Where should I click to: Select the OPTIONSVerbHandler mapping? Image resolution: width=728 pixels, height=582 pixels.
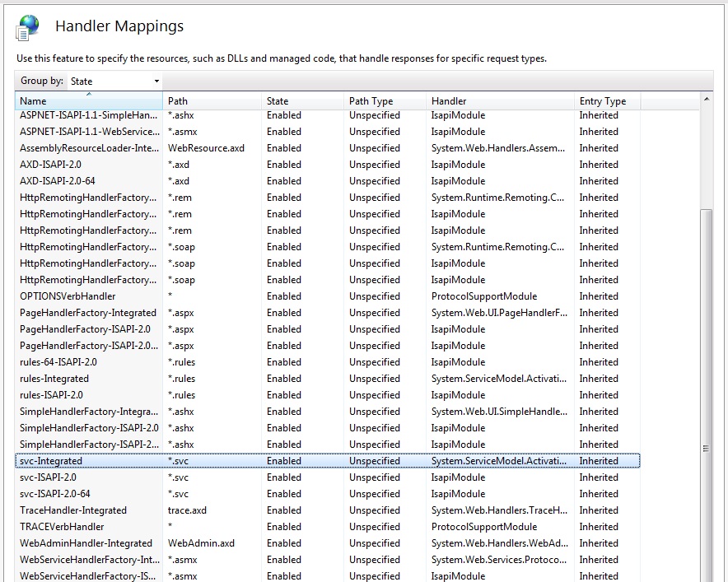pos(99,296)
